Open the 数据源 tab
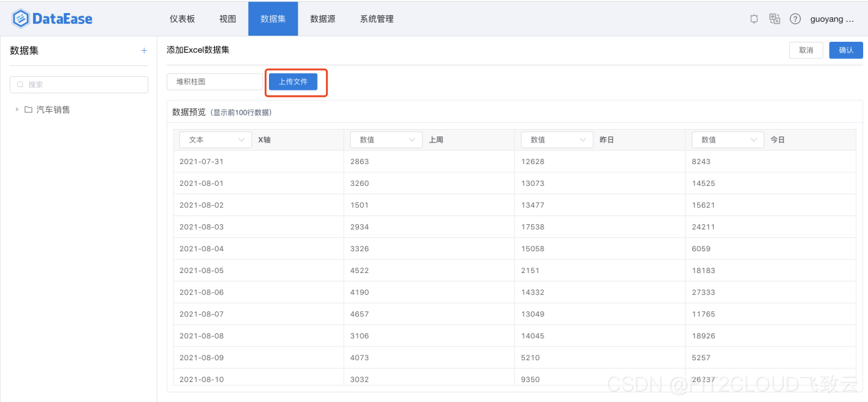This screenshot has width=868, height=402. pos(322,19)
